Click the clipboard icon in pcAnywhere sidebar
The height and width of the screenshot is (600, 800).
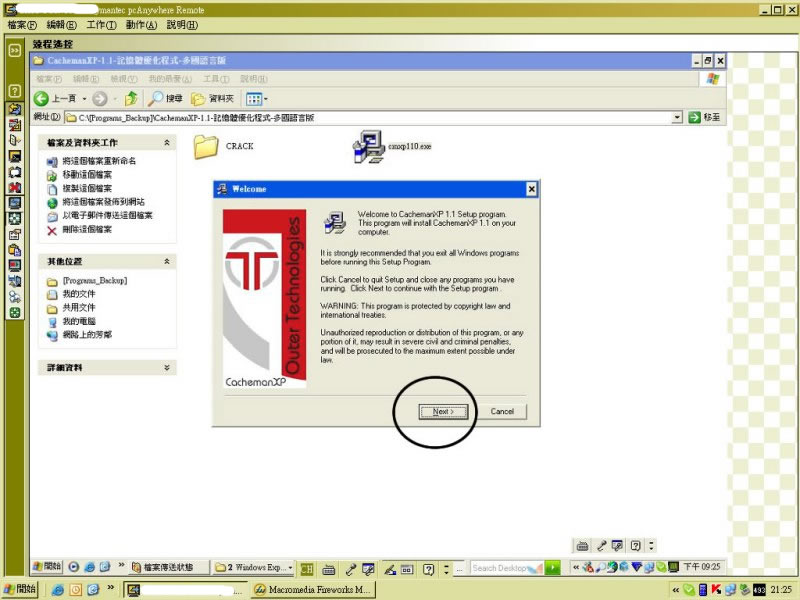point(14,250)
